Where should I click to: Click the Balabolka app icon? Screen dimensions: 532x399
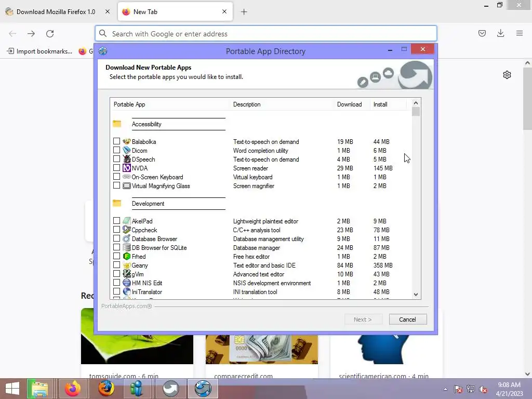coord(127,141)
